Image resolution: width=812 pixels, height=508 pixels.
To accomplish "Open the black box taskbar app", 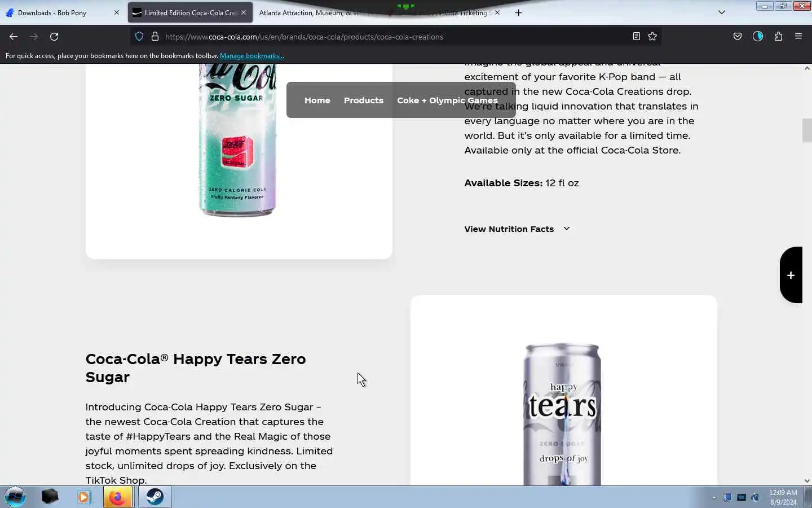I will click(50, 497).
